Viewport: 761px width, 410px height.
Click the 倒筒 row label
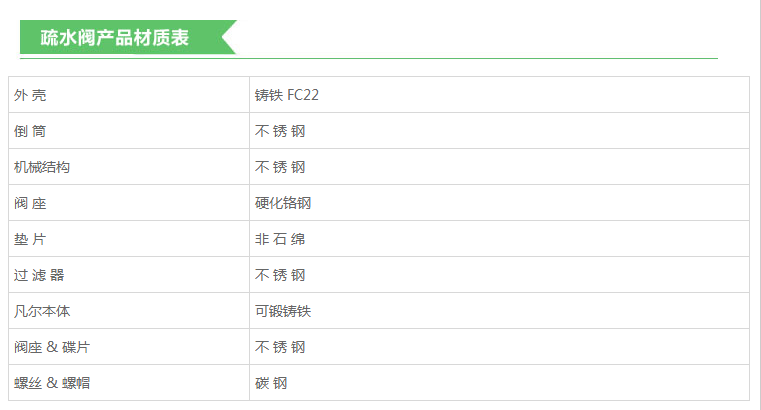pos(30,131)
